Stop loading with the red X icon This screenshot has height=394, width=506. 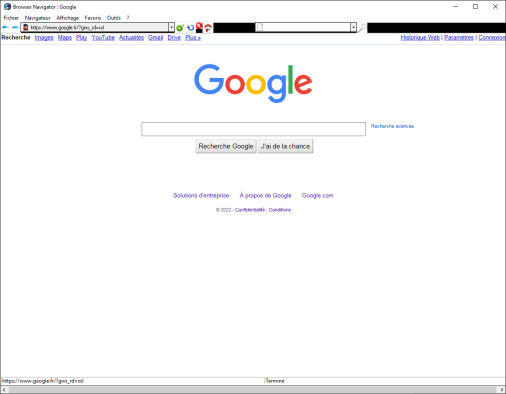click(199, 27)
